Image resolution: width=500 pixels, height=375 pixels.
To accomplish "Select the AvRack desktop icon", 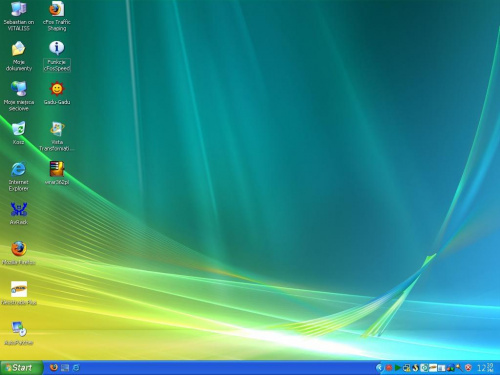I will pos(19,209).
